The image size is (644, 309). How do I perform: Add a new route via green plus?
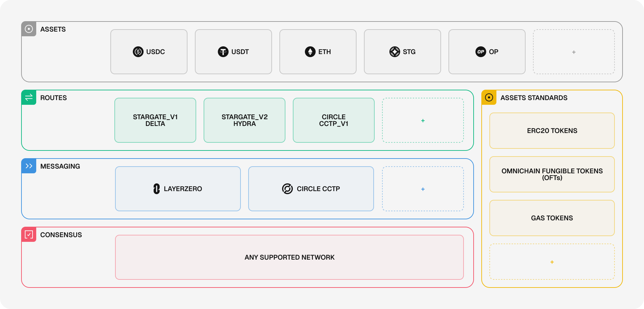pos(423,121)
